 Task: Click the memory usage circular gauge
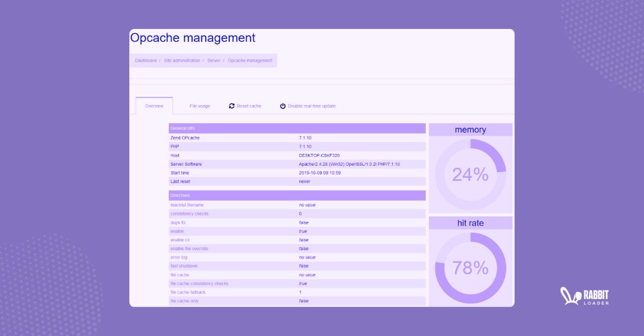(x=470, y=173)
